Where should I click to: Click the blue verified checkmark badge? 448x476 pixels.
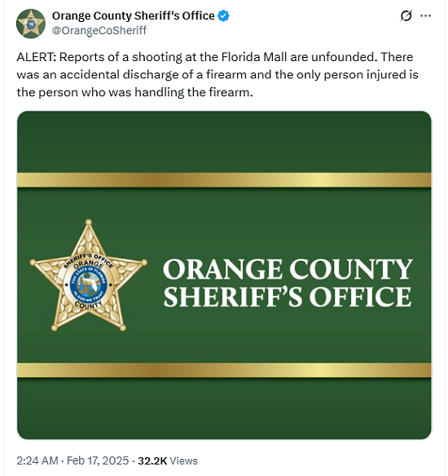tap(224, 15)
